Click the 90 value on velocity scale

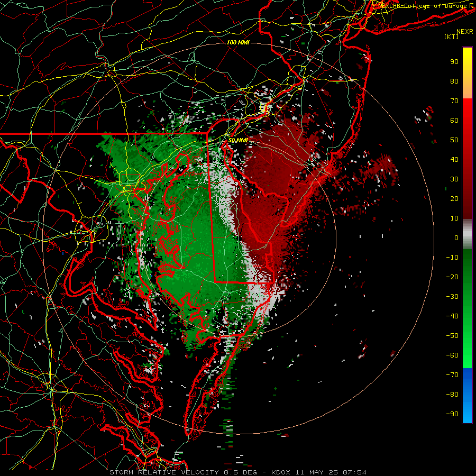454,62
